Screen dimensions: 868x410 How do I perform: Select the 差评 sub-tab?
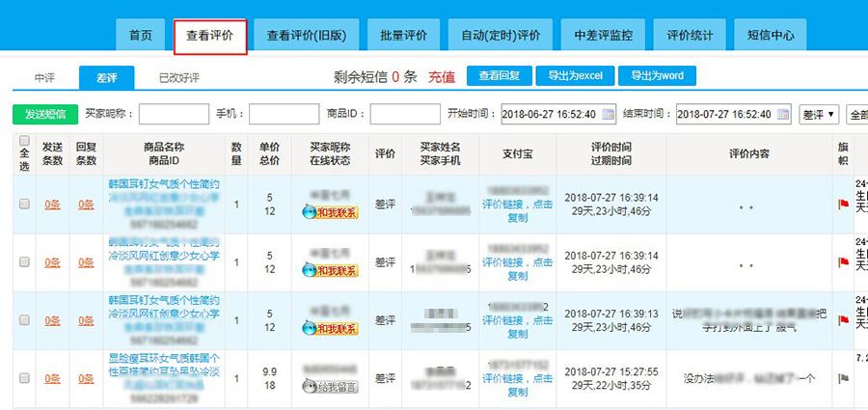pos(106,78)
